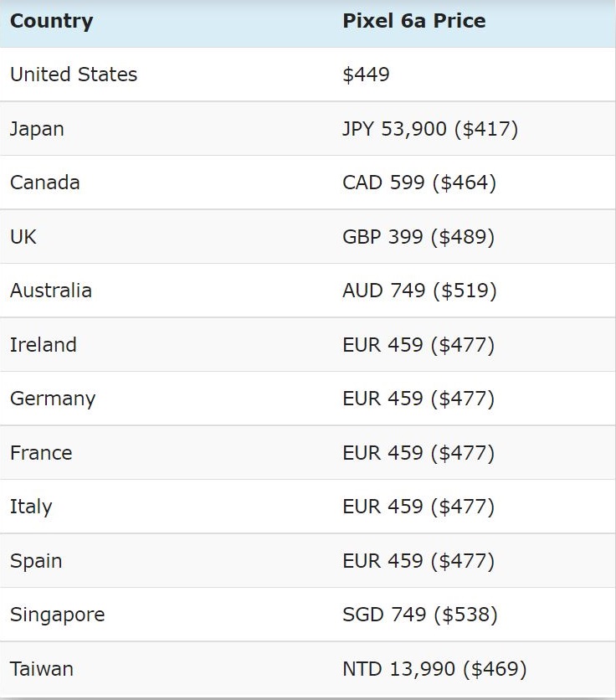Select the UK row label
The height and width of the screenshot is (700, 616).
[x=23, y=237]
